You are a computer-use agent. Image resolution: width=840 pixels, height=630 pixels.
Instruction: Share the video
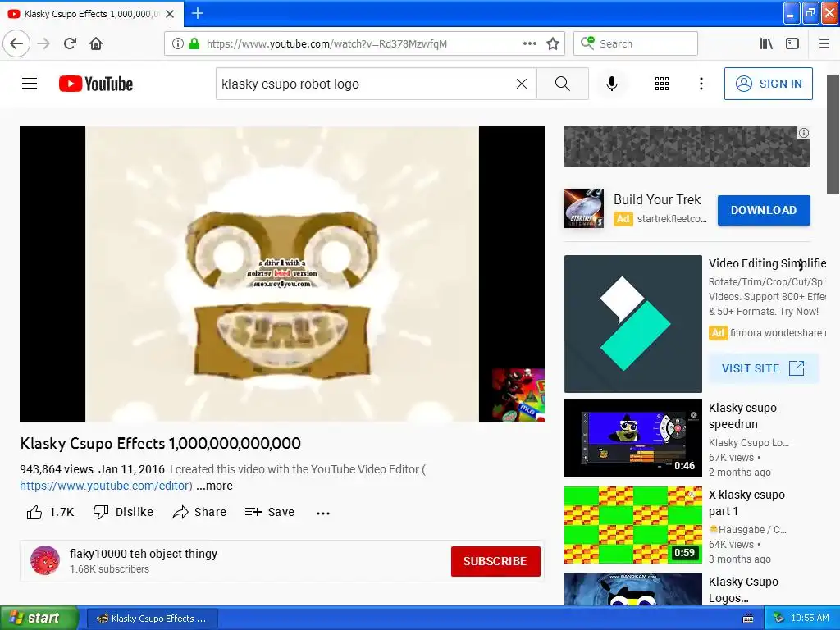pyautogui.click(x=199, y=512)
